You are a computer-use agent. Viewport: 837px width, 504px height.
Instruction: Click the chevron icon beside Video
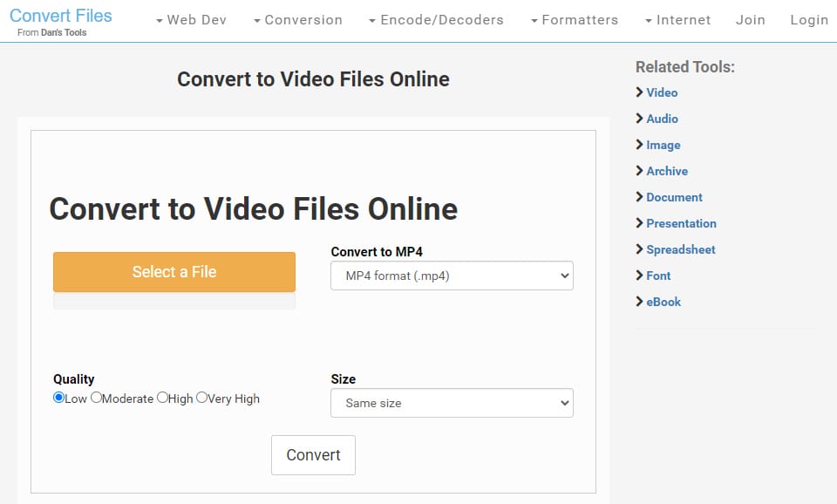point(640,92)
